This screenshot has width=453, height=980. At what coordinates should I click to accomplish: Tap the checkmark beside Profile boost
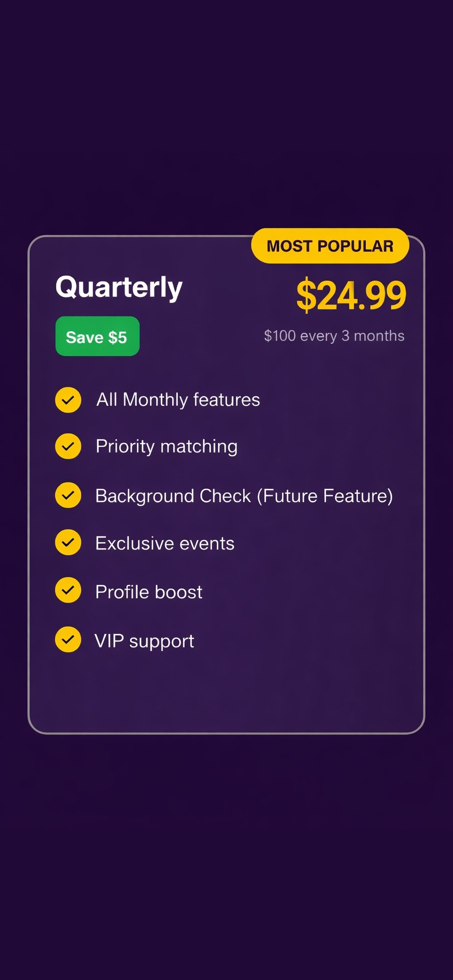coord(68,590)
